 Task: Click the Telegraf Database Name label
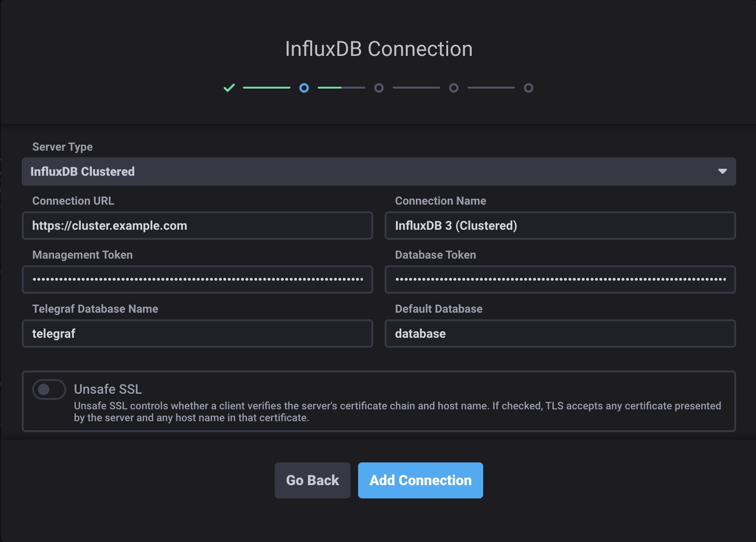(x=95, y=309)
